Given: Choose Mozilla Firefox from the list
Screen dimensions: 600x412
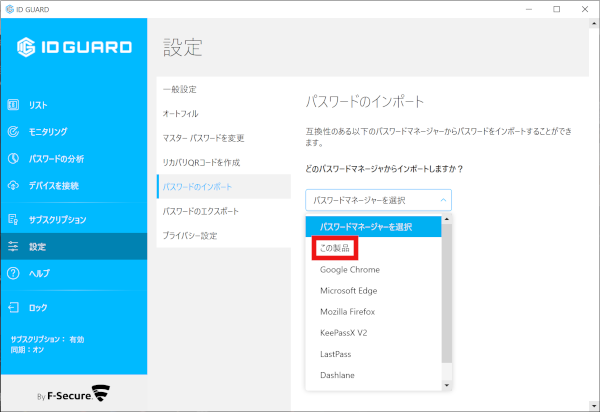Looking at the screenshot, I should click(373, 312).
